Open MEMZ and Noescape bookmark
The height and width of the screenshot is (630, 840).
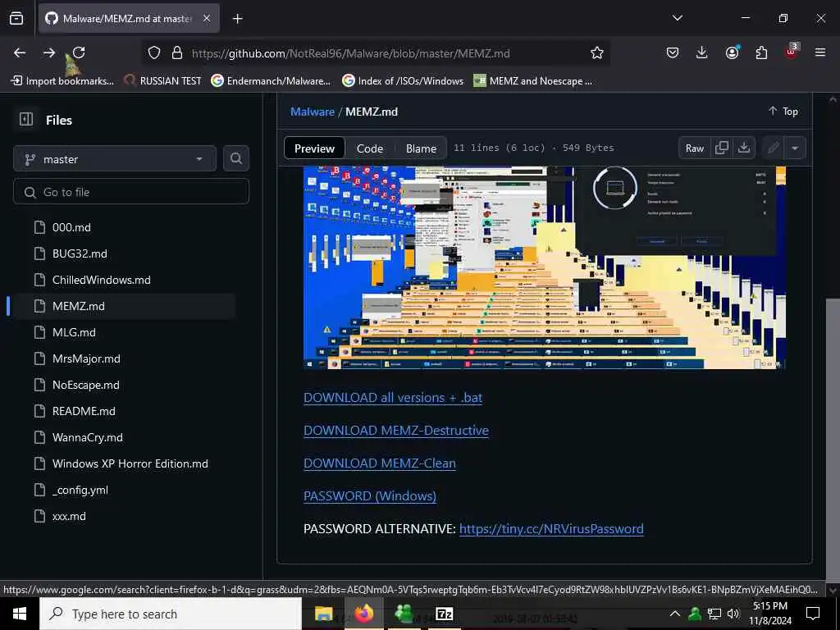coord(533,81)
